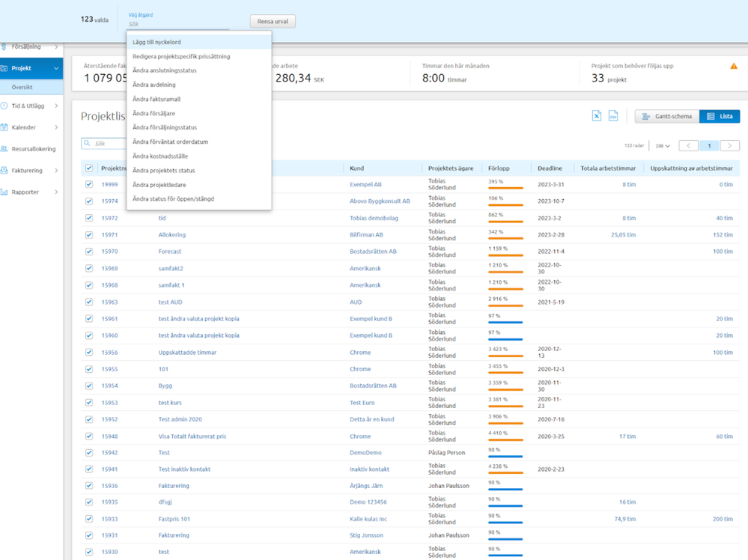Viewport: 748px width, 560px height.
Task: Select 'Lägg till nyckelord' menu option
Action: [156, 43]
